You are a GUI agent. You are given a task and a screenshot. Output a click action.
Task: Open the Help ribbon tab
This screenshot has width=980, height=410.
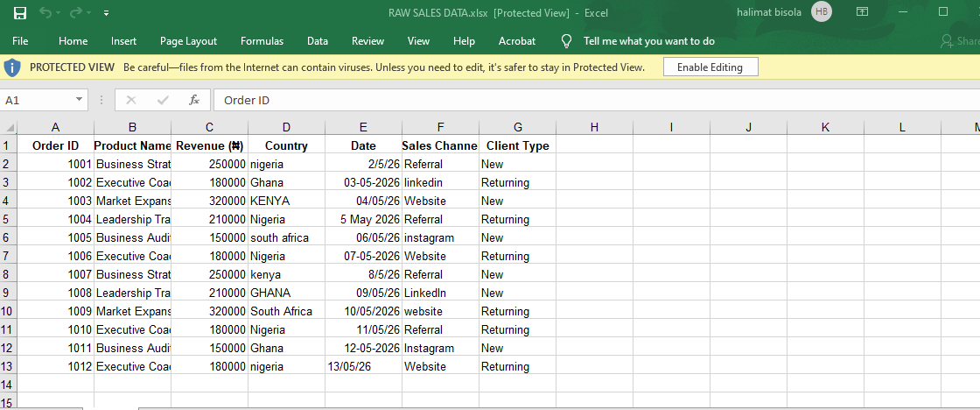pyautogui.click(x=464, y=41)
